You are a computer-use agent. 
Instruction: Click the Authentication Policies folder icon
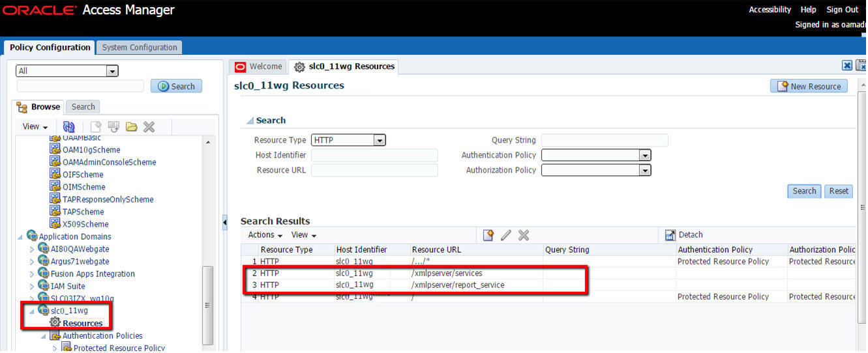[x=55, y=335]
